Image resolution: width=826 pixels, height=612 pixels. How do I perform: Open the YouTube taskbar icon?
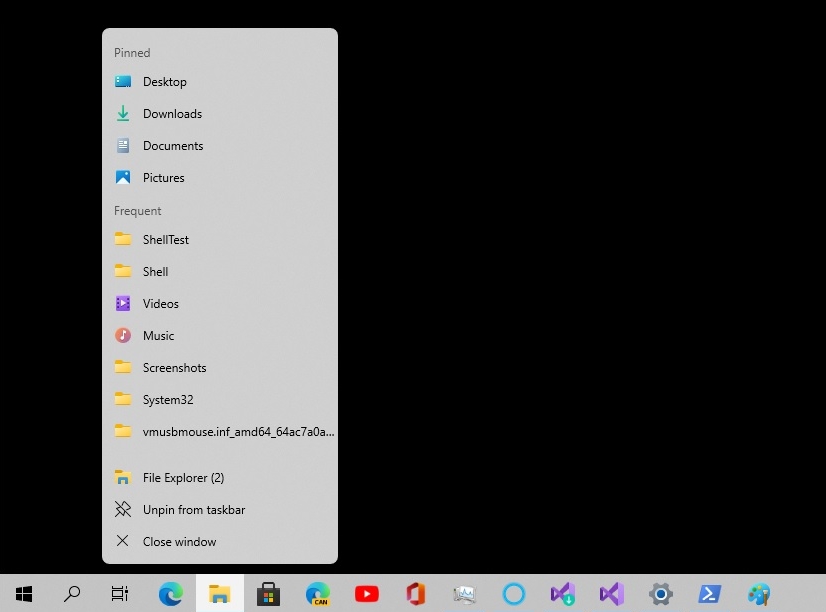(x=367, y=594)
